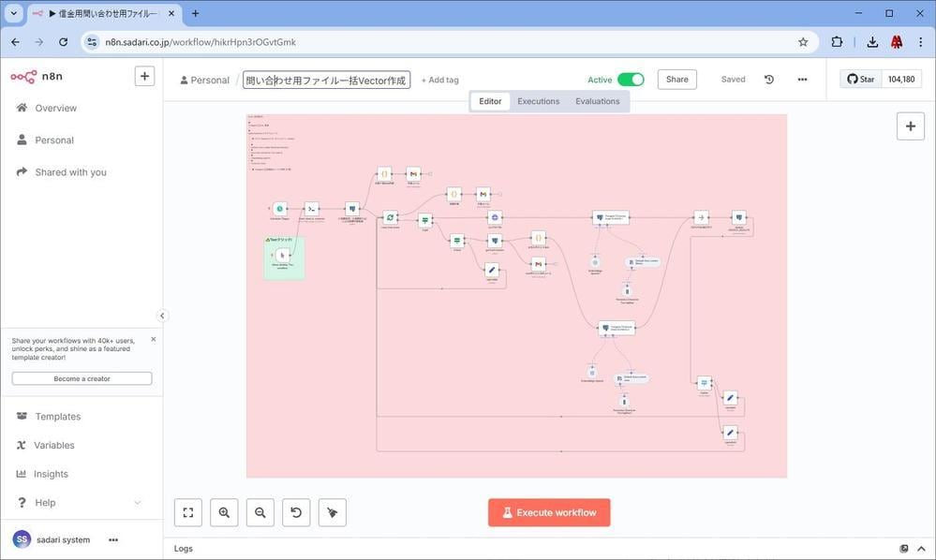Click Add tag next to the workflow name

440,80
